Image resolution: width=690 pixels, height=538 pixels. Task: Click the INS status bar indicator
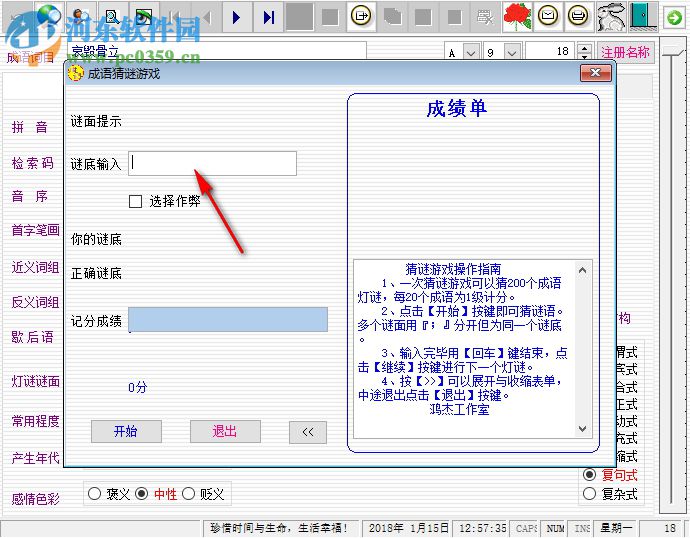[582, 528]
